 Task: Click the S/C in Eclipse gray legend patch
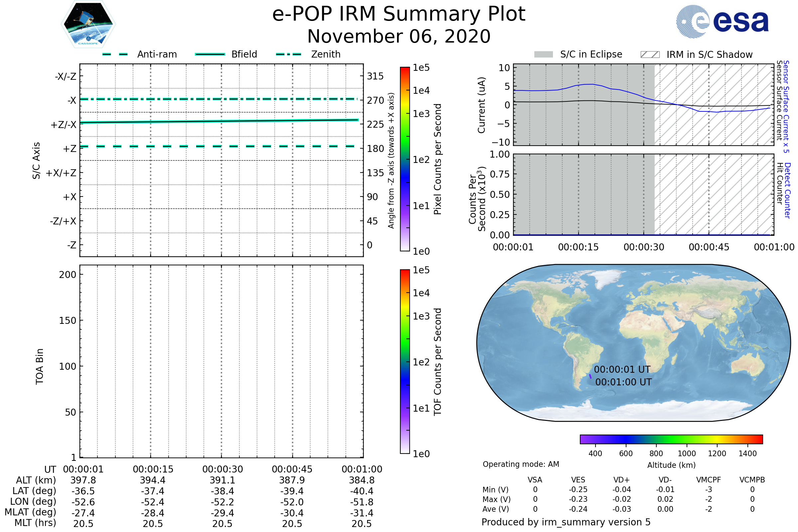click(544, 55)
